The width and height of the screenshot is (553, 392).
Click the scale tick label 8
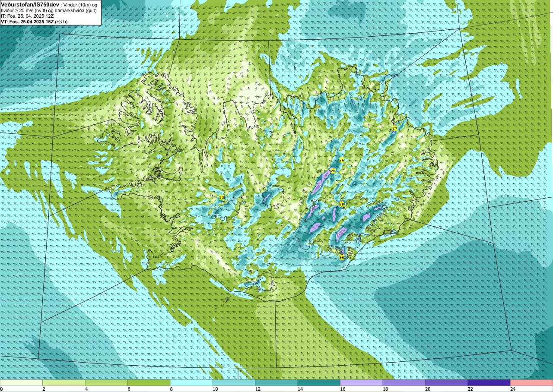pos(172,389)
